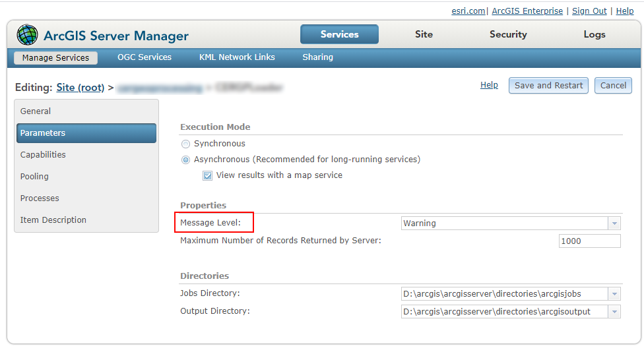
Task: Switch to OGC Services
Action: pos(145,57)
